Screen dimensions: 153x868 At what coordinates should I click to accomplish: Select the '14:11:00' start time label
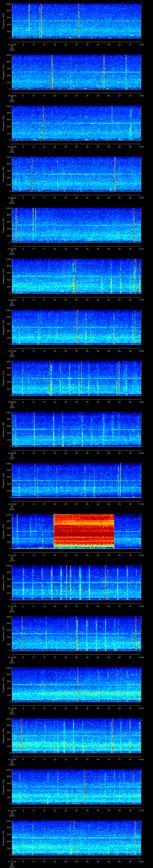point(12,555)
